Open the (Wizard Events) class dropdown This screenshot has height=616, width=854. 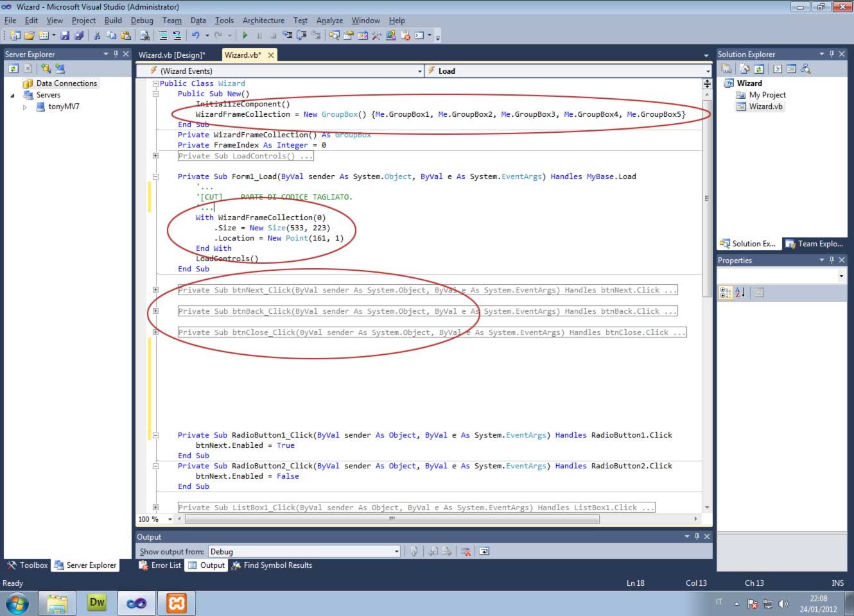click(420, 71)
